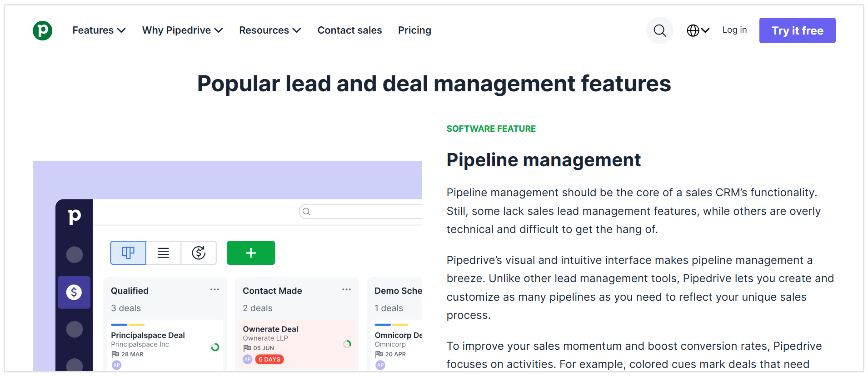Expand the Why Pipedrive menu
The image size is (868, 377).
pos(182,30)
